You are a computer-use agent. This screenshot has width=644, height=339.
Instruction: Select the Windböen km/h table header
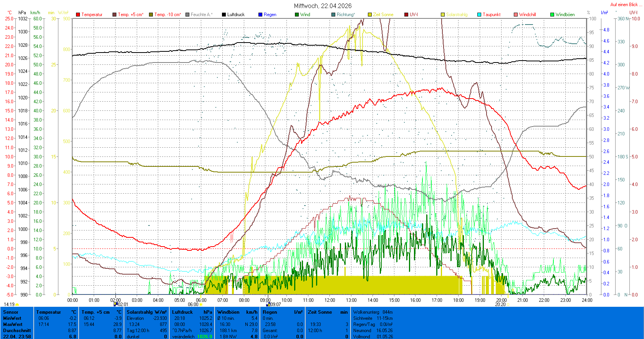(x=237, y=312)
